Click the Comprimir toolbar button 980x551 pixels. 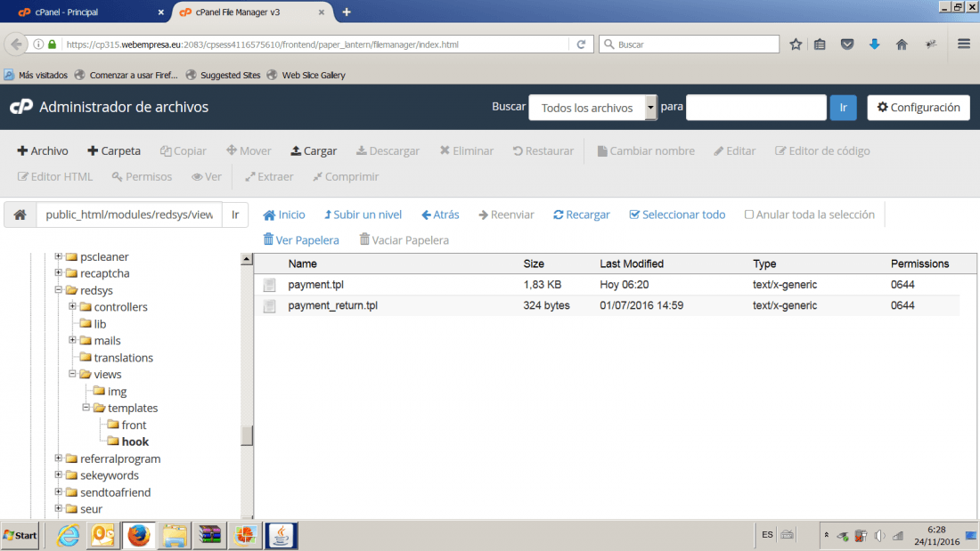(x=346, y=176)
